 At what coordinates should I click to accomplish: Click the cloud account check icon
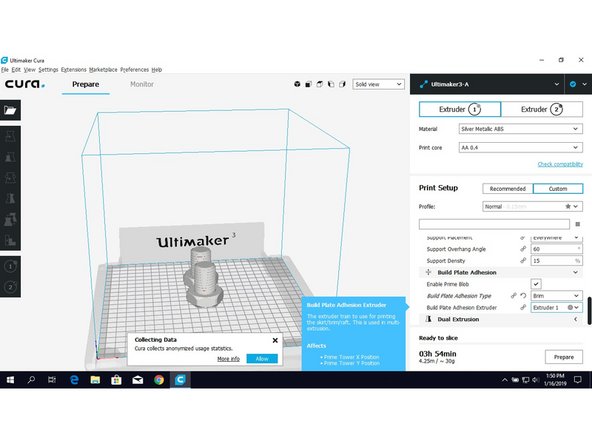pyautogui.click(x=573, y=84)
